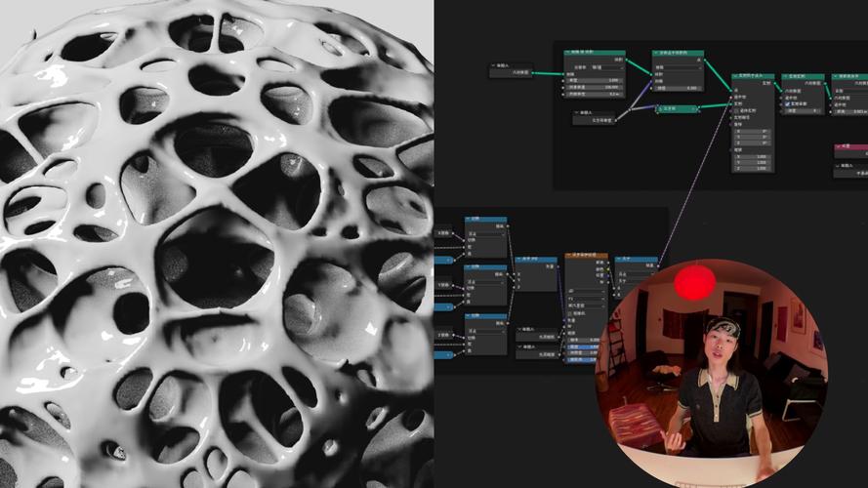
Task: Select the pink-header node at the right edge
Action: [851, 146]
